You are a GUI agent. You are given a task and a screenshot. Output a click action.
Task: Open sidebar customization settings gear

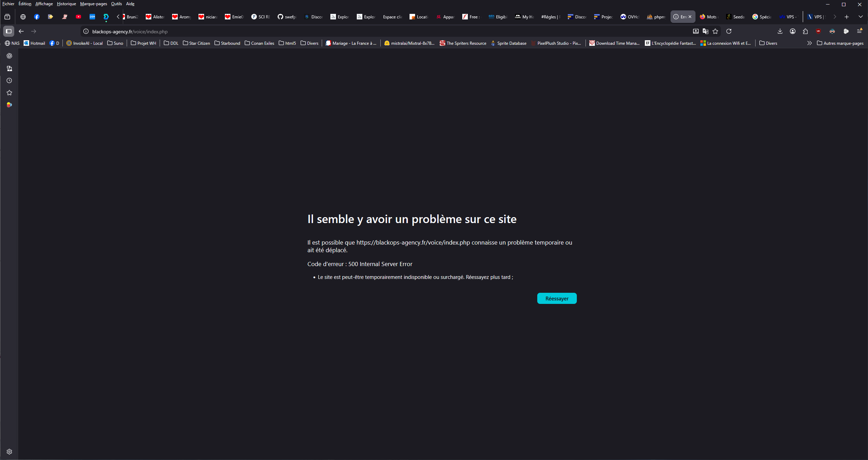tap(9, 452)
